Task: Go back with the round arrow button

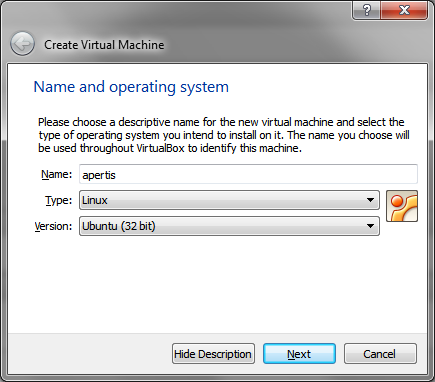Action: pos(22,44)
